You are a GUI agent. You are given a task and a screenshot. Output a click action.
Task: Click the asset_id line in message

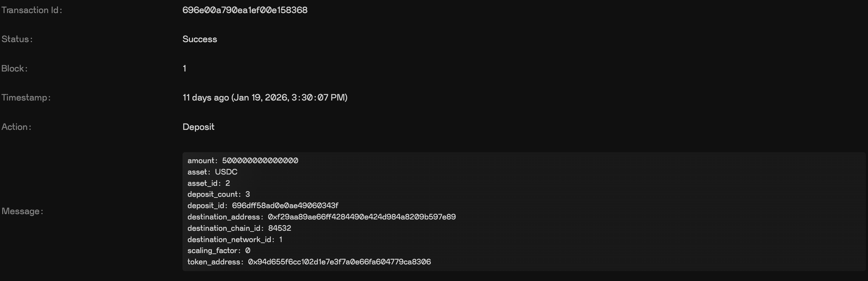click(209, 183)
